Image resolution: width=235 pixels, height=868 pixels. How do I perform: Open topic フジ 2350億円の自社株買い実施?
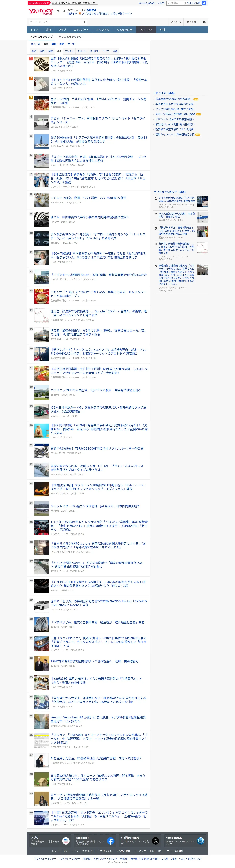pos(174,109)
